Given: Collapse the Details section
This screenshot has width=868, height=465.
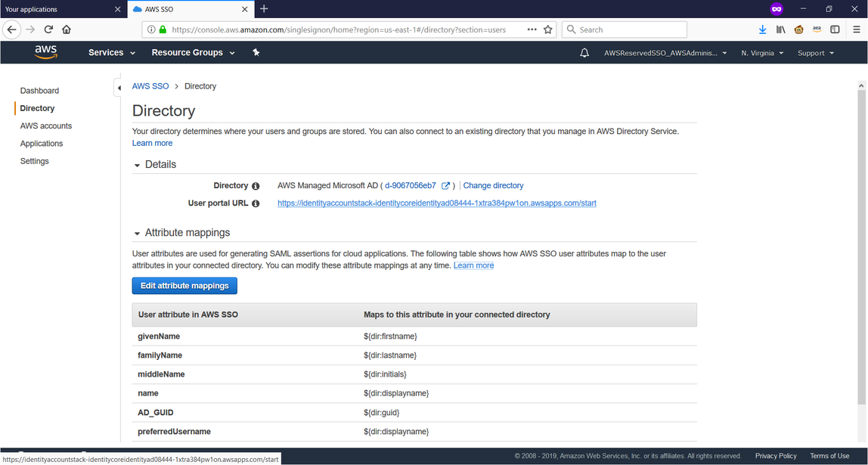Looking at the screenshot, I should [137, 165].
